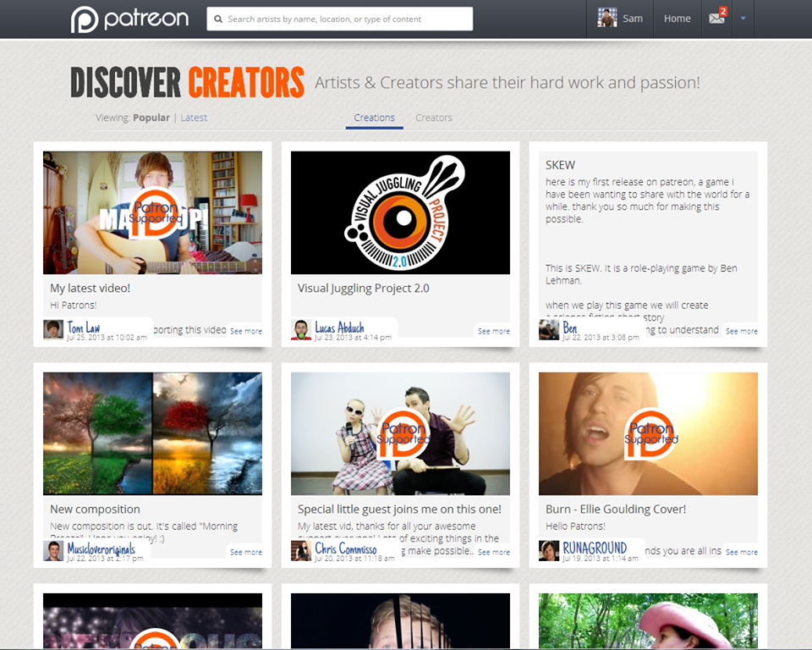Click Tom Law's avatar icon
Image resolution: width=812 pixels, height=650 pixels.
point(53,329)
